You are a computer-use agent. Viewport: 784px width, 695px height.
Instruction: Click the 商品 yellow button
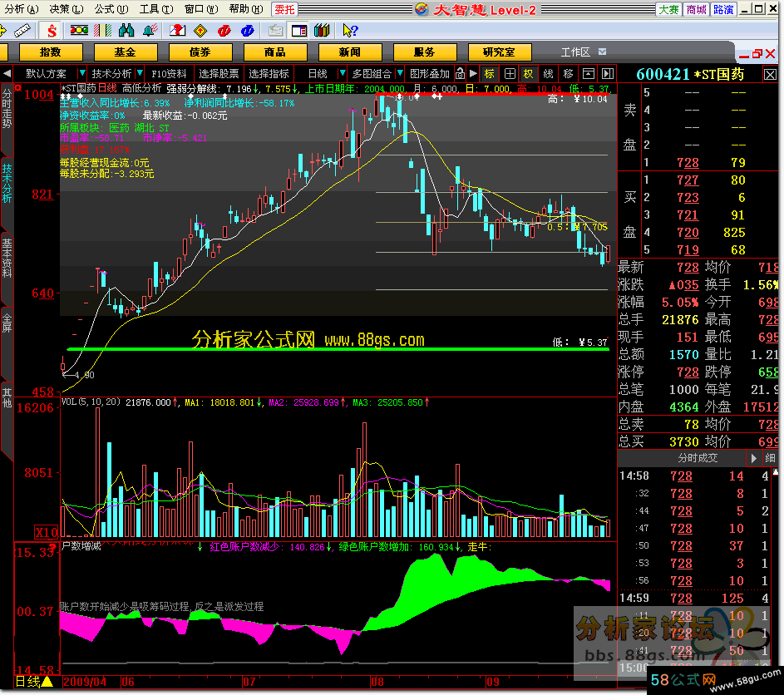click(x=275, y=52)
